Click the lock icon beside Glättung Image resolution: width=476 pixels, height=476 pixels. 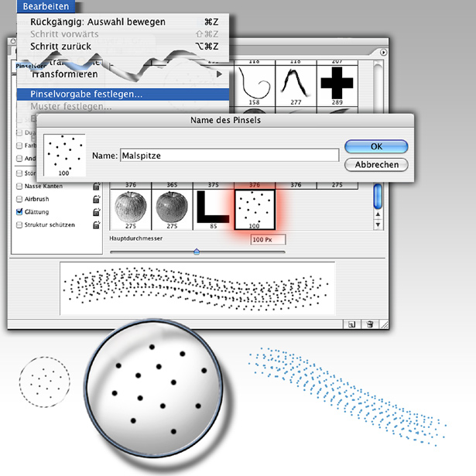96,212
